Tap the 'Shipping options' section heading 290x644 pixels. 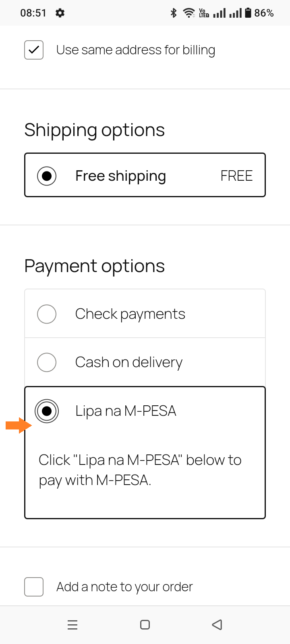[x=94, y=130]
